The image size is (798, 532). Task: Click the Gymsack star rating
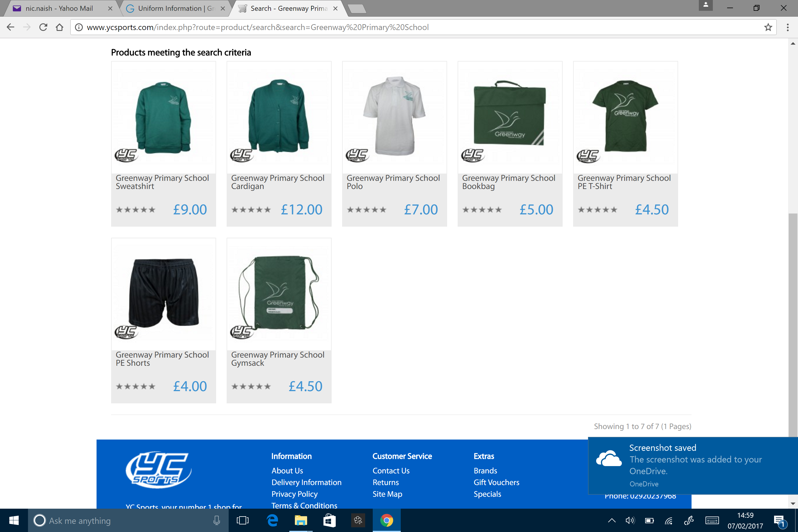pos(251,386)
